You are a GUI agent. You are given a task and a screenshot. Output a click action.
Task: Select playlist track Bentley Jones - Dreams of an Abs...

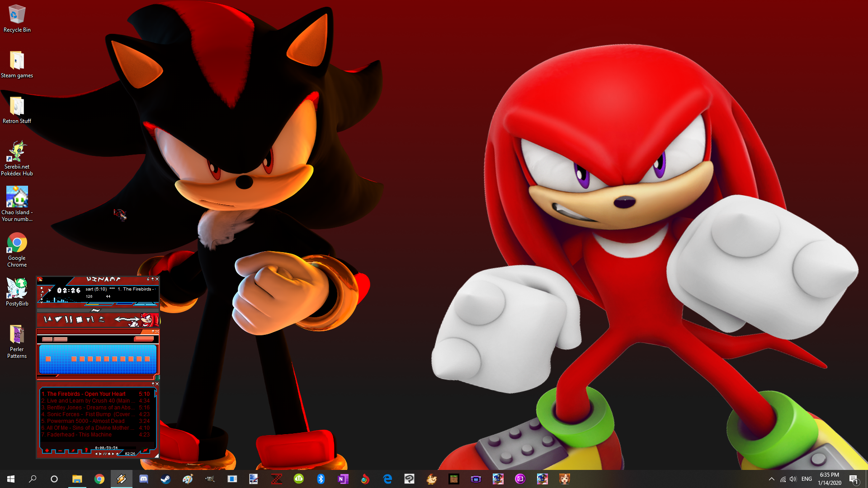coord(95,408)
